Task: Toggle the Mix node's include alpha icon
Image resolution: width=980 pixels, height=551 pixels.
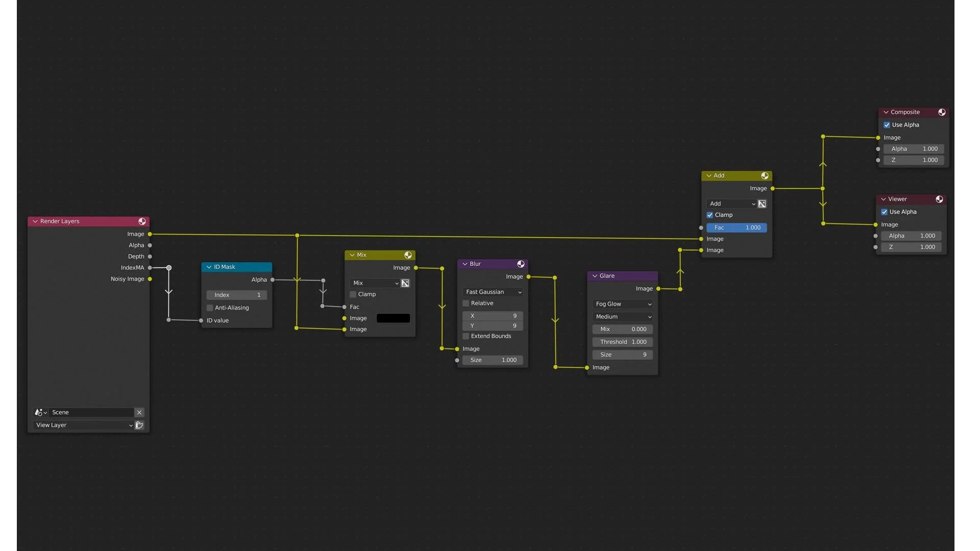Action: coord(405,283)
